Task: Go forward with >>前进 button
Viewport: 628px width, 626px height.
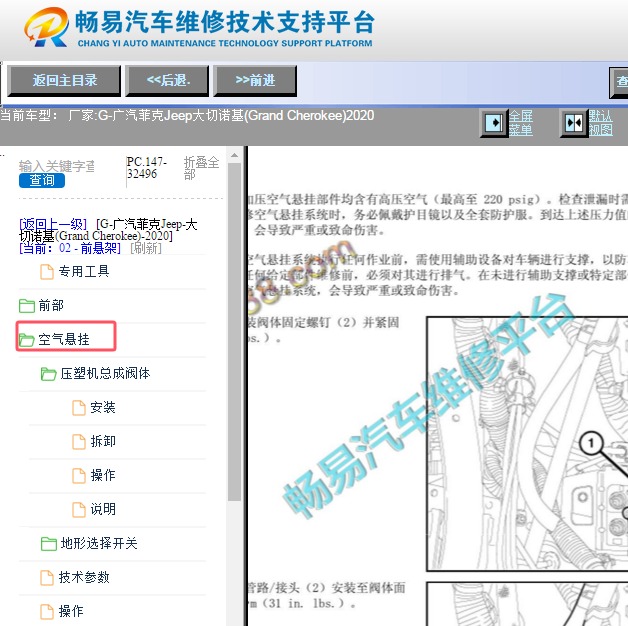Action: 255,81
